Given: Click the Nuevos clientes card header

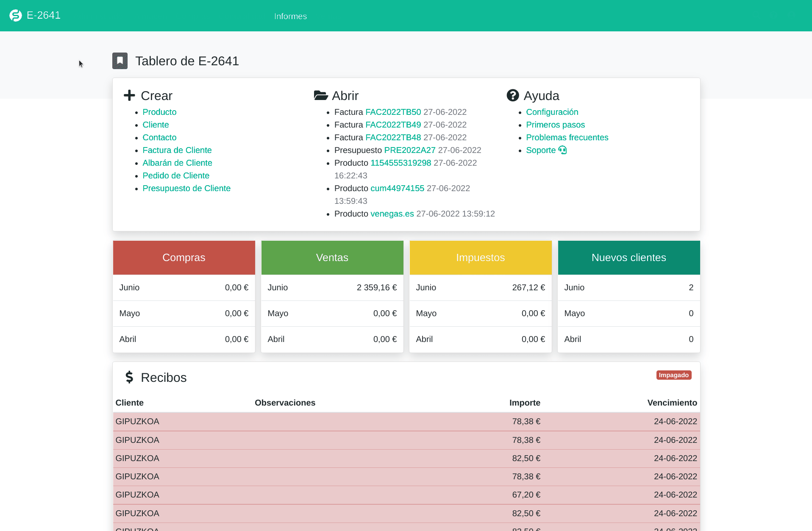Looking at the screenshot, I should tap(629, 258).
